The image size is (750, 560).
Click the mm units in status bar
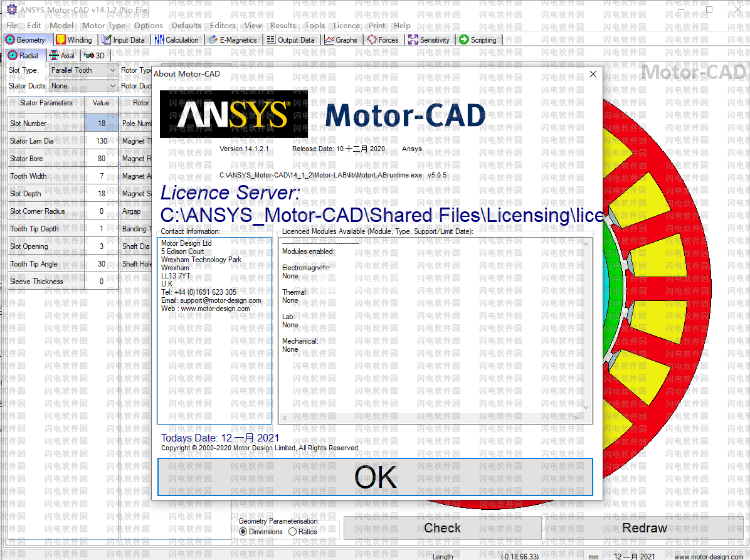tap(593, 557)
